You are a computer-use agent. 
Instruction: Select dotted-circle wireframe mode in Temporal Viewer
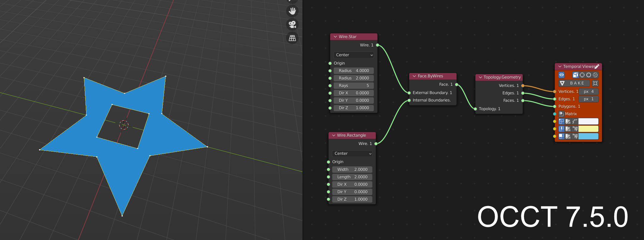pos(582,75)
